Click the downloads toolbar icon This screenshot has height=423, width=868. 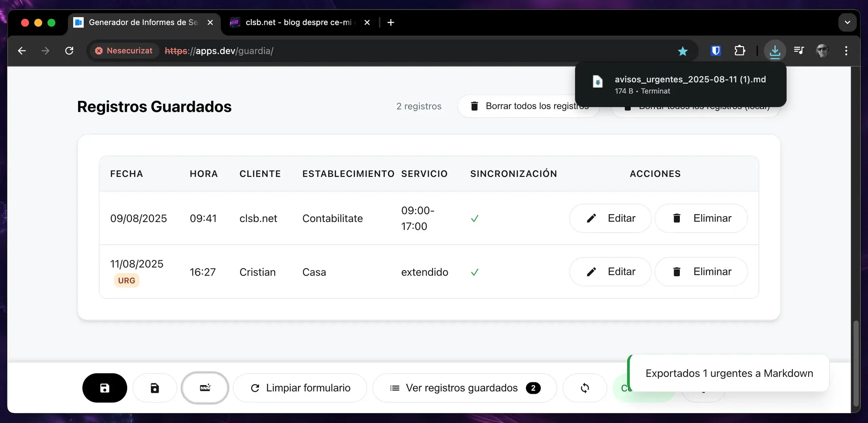click(775, 51)
